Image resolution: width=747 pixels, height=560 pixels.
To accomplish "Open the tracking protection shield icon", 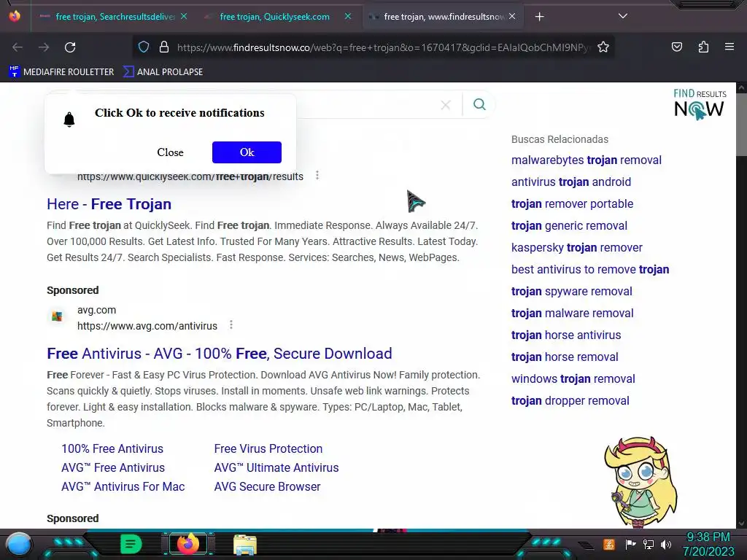I will point(144,47).
